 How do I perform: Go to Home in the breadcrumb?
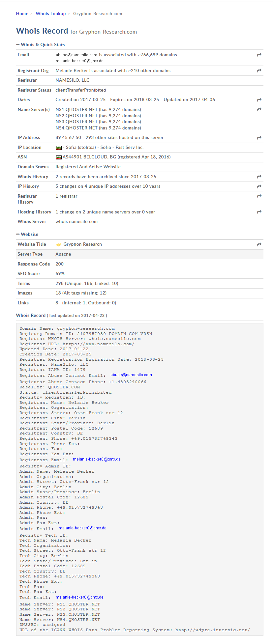tap(22, 14)
